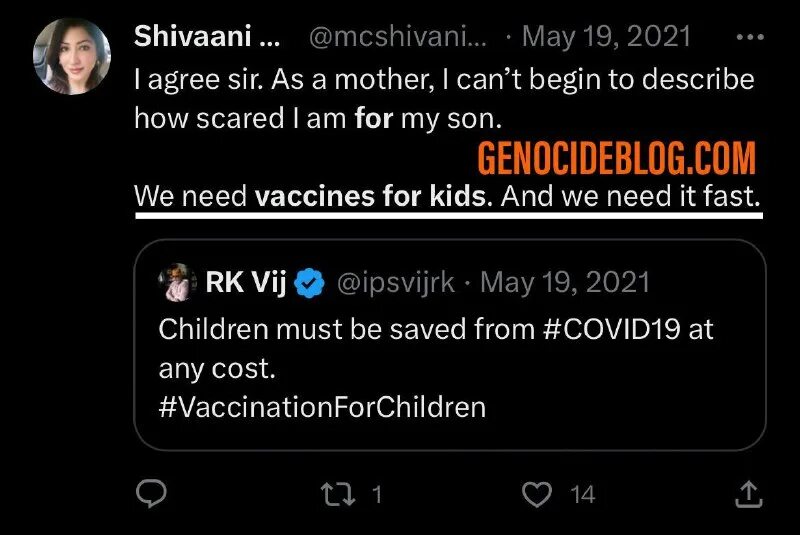Click the quoted tweet's May 19, 2021 date
800x535 pixels.
click(565, 283)
